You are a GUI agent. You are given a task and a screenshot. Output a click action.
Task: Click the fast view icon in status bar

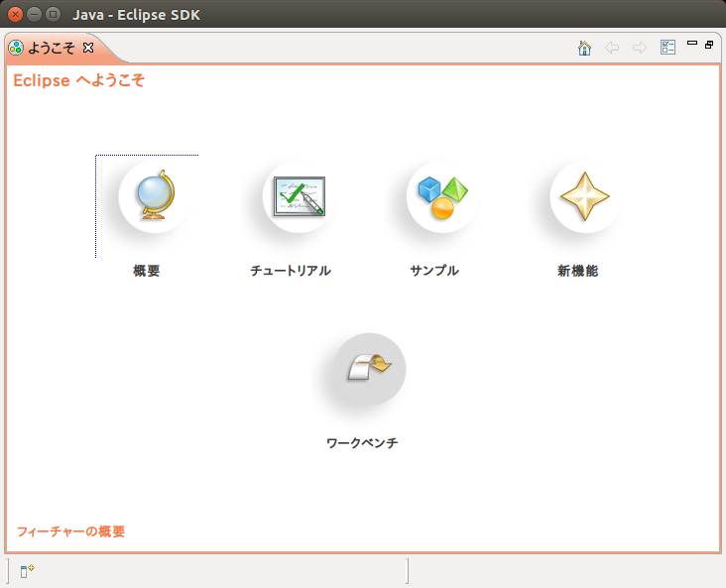pos(27,571)
